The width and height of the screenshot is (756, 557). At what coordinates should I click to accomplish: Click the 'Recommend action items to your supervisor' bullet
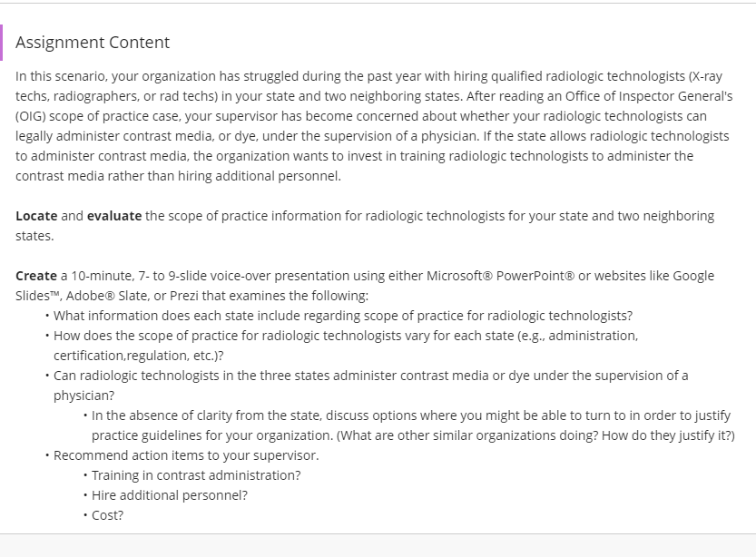[x=186, y=455]
